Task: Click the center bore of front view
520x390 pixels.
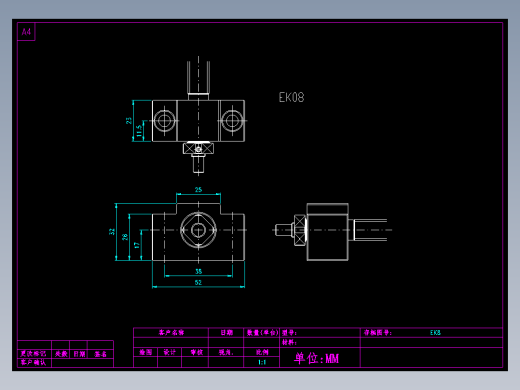Action: pos(198,230)
